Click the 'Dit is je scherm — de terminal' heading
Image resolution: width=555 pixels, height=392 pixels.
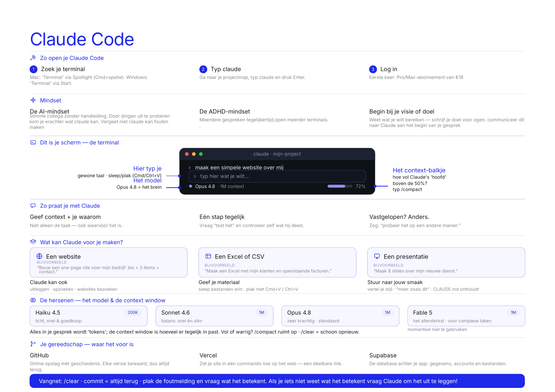pyautogui.click(x=79, y=143)
